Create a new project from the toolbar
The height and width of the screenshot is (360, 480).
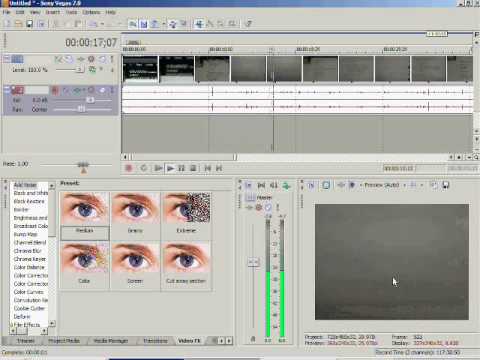[x=7, y=24]
